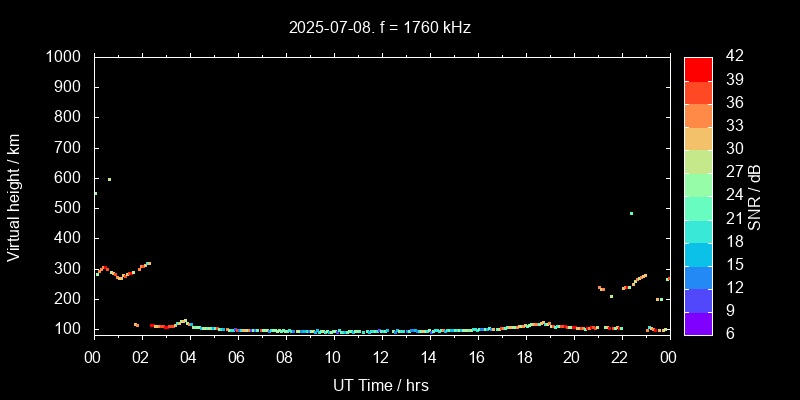
Task: Click the turquoise 18–21 dB colorbar segment
Action: click(x=698, y=230)
